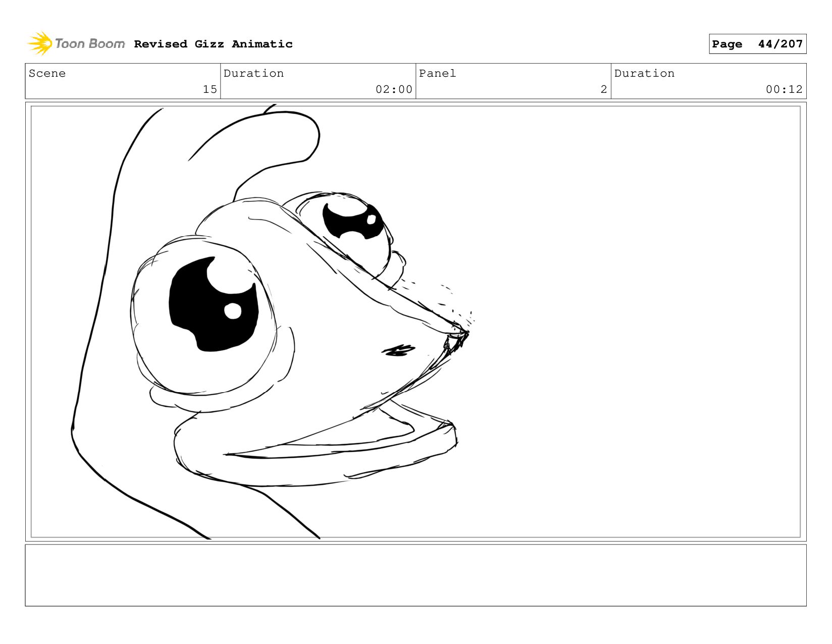832x644 pixels.
Task: Click the 'Page 44/207' box
Action: coord(757,44)
